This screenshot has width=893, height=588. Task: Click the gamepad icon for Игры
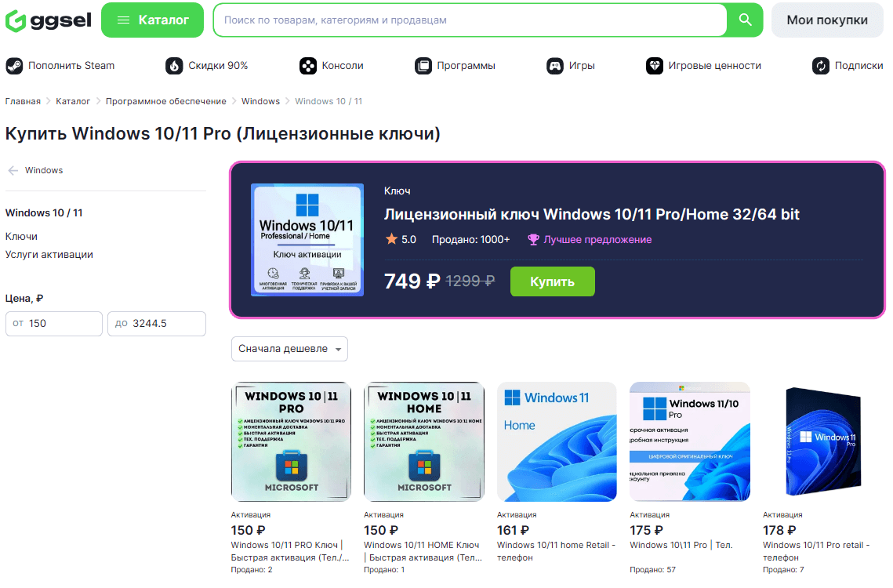click(555, 66)
